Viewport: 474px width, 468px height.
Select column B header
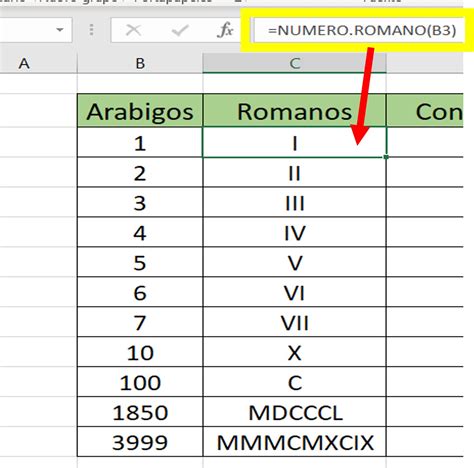(x=140, y=63)
